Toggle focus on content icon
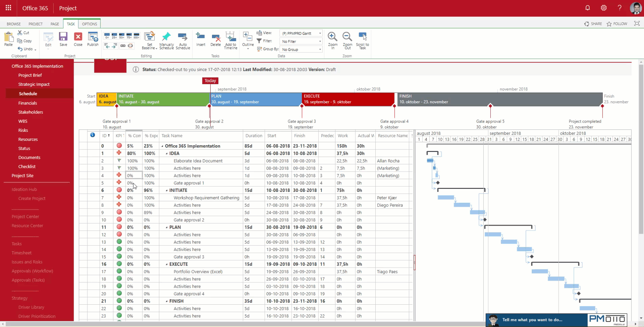 637,24
